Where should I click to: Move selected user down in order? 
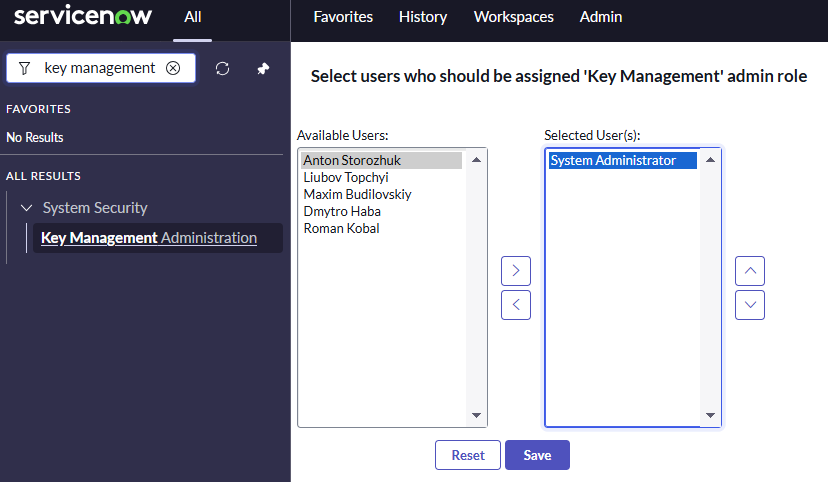[x=749, y=305]
